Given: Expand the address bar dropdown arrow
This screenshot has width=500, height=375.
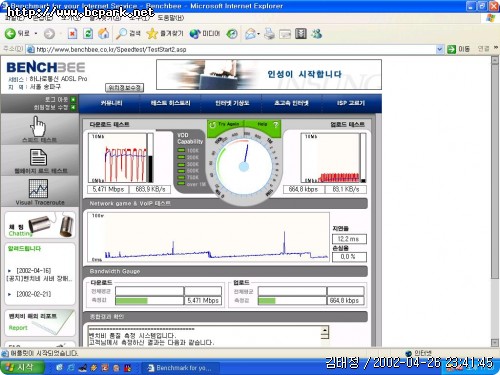Looking at the screenshot, I should pos(440,49).
